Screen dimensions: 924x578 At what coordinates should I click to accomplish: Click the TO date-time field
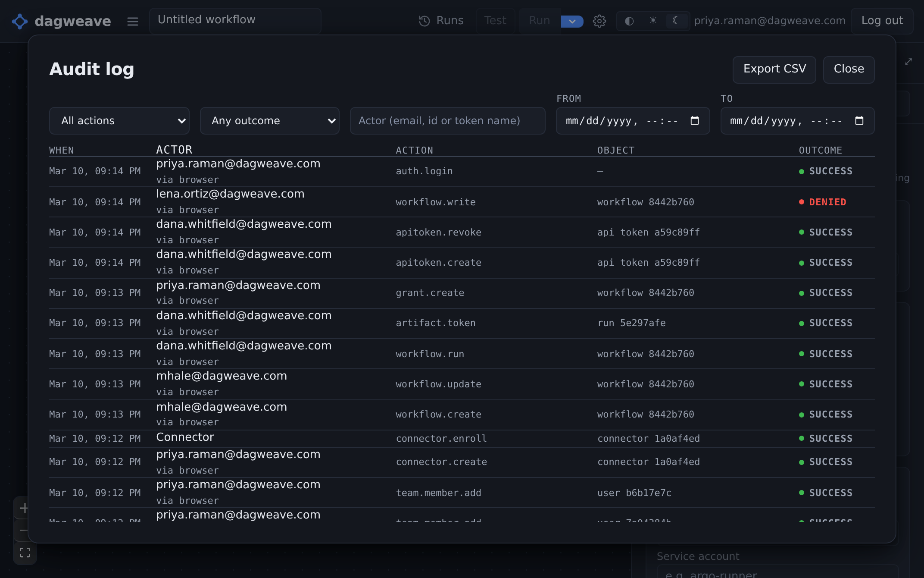click(797, 121)
